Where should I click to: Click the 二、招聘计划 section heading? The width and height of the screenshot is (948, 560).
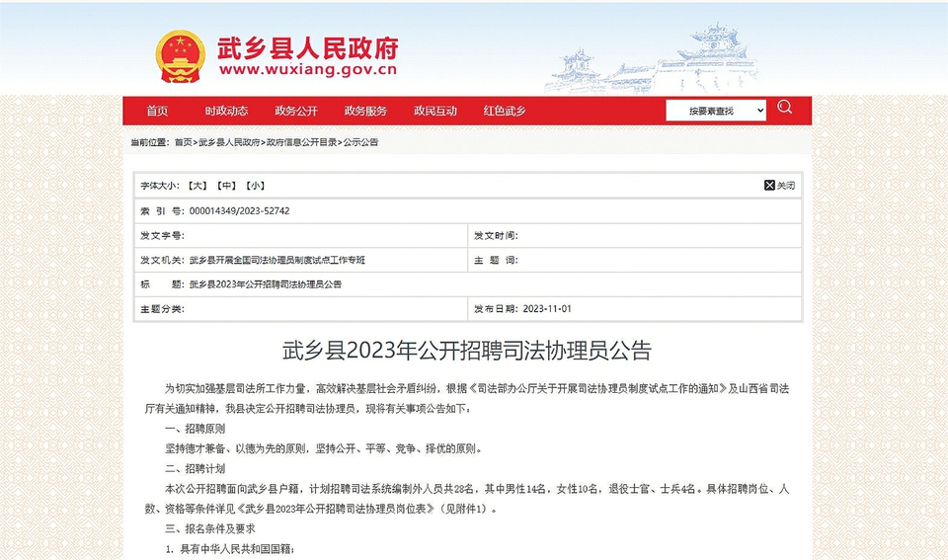(x=195, y=469)
